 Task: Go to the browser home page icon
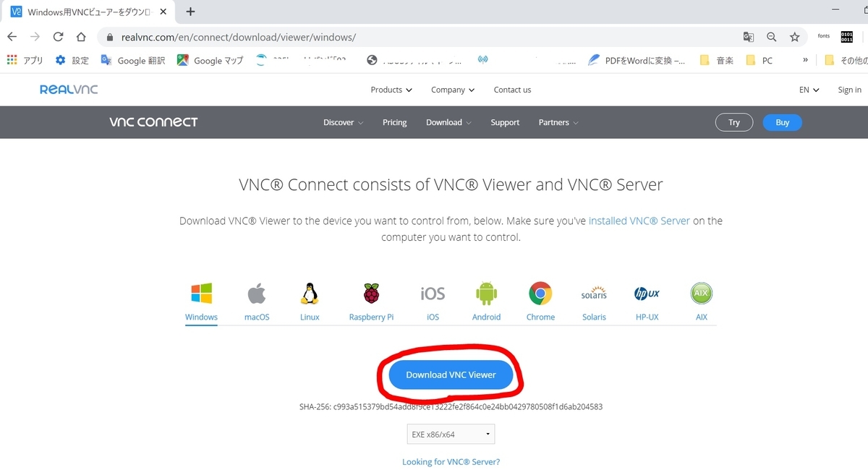(x=81, y=37)
